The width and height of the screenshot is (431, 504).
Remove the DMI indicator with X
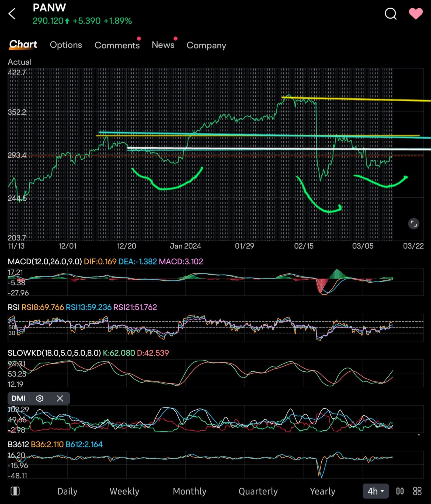click(x=60, y=398)
